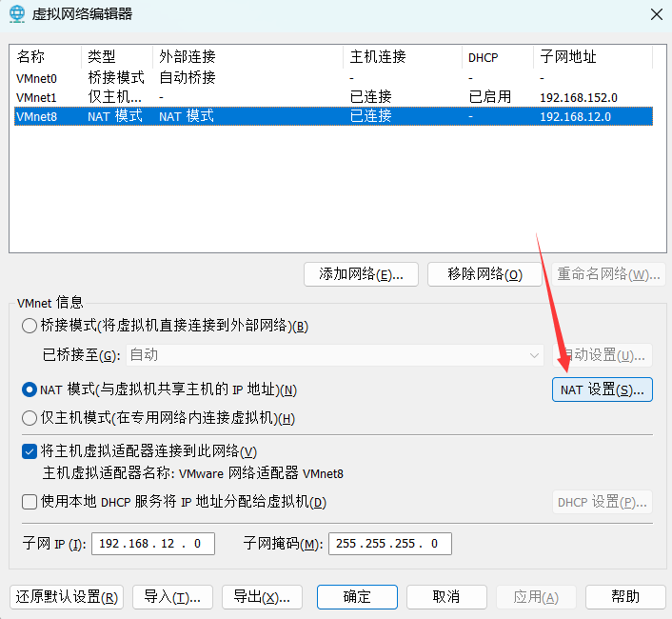This screenshot has width=672, height=619.
Task: Click the DHCP column header
Action: [x=498, y=56]
